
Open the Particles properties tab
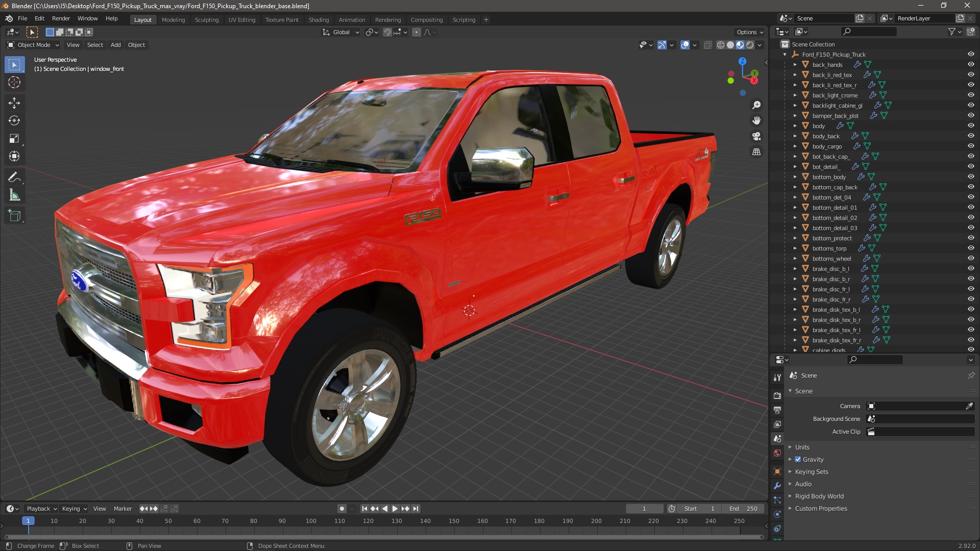click(777, 500)
